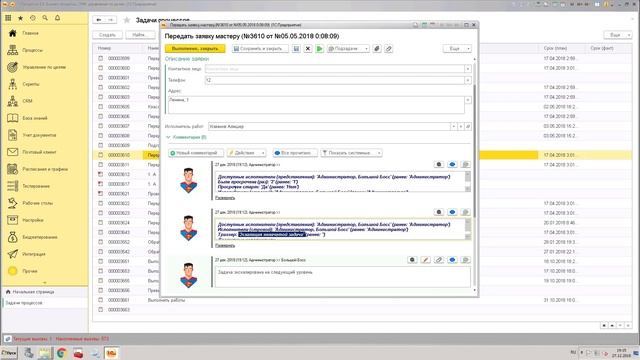Open База знаний sidebar section
Viewport: 640px width, 360px height.
[x=34, y=118]
